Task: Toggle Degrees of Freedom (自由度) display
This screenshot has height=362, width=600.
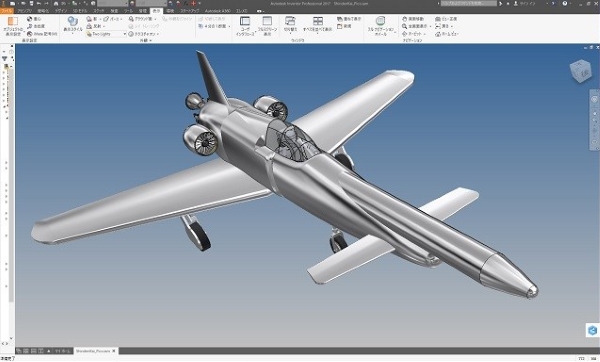Action: [x=36, y=26]
